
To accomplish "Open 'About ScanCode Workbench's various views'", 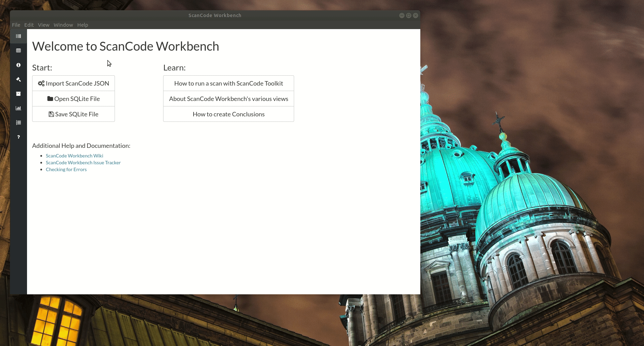I will [x=228, y=99].
